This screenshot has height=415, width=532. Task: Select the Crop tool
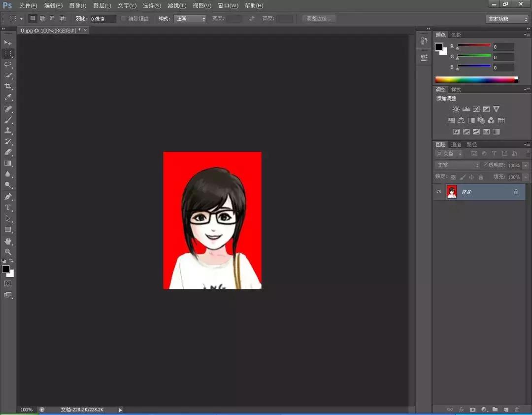[x=8, y=86]
